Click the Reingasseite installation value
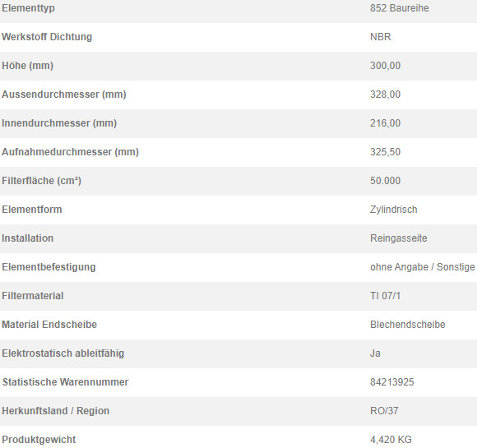The image size is (477, 448). [399, 238]
